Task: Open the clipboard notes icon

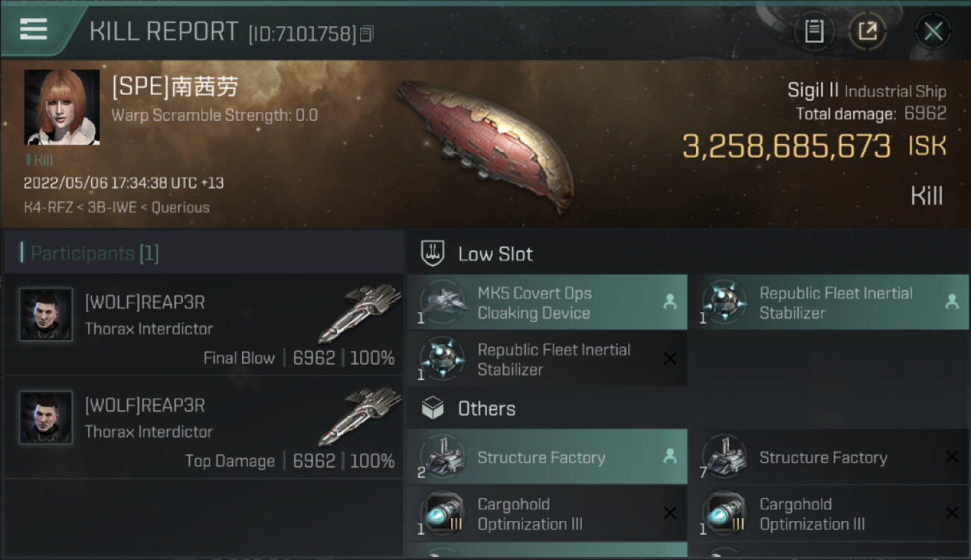Action: (814, 31)
